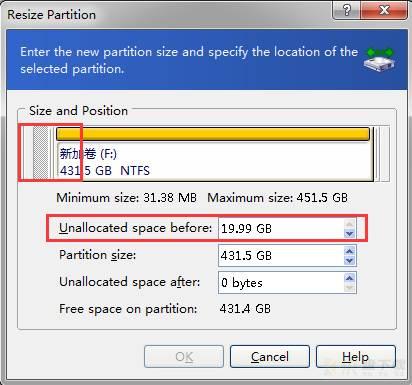Decrease Partition size using down arrow

click(349, 260)
